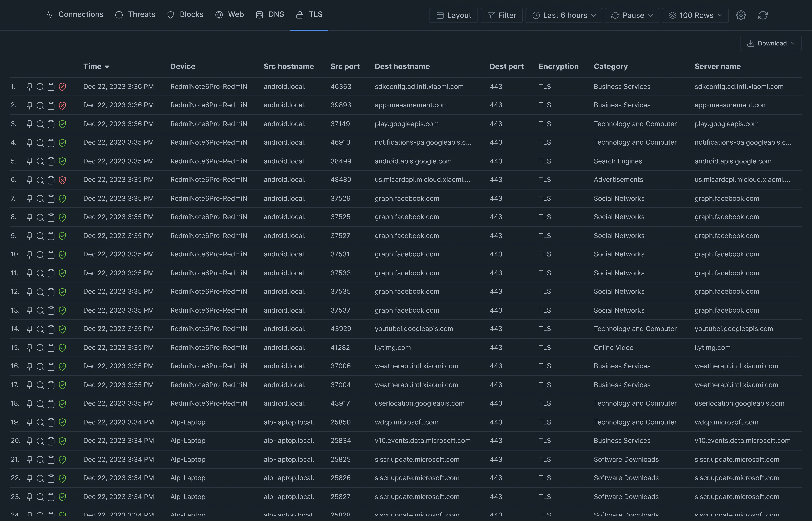Click the red blocked shield on row 1

pos(62,87)
